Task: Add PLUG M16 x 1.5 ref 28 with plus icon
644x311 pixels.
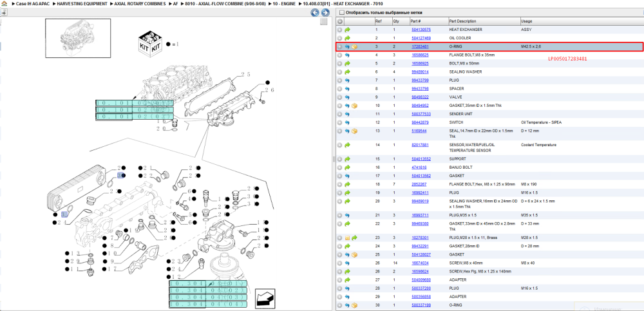Action: (340, 288)
